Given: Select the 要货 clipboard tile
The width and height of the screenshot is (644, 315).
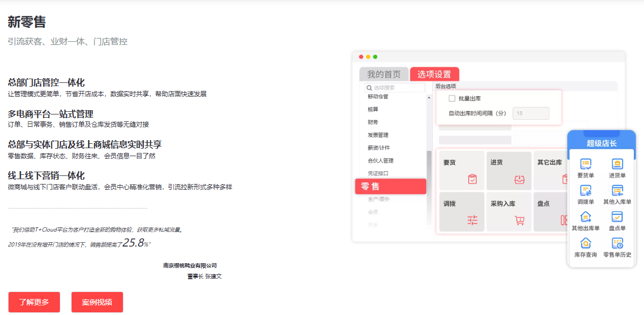Looking at the screenshot, I should pyautogui.click(x=462, y=171).
